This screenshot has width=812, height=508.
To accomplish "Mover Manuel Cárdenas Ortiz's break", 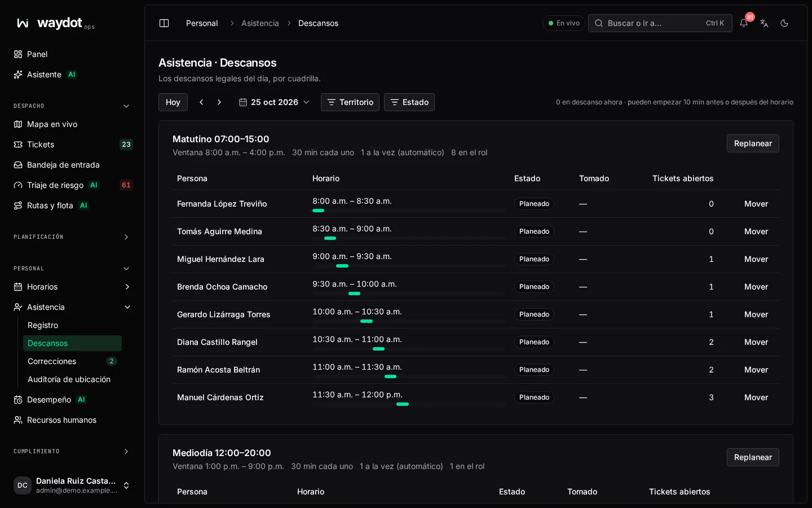I will 756,397.
